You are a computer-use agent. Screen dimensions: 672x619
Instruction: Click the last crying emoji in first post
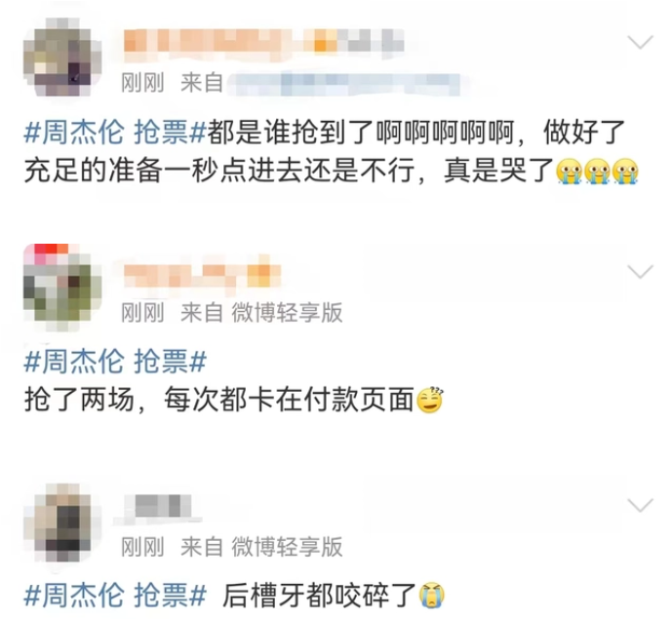625,172
